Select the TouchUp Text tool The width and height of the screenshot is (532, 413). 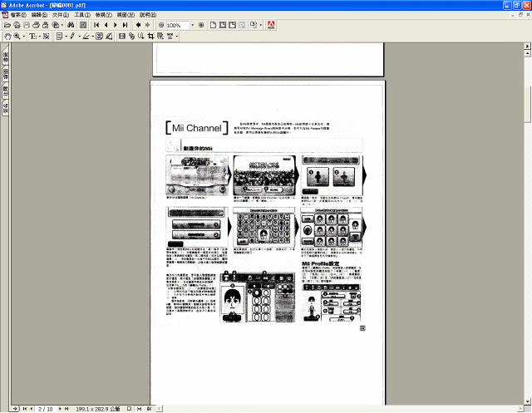170,37
